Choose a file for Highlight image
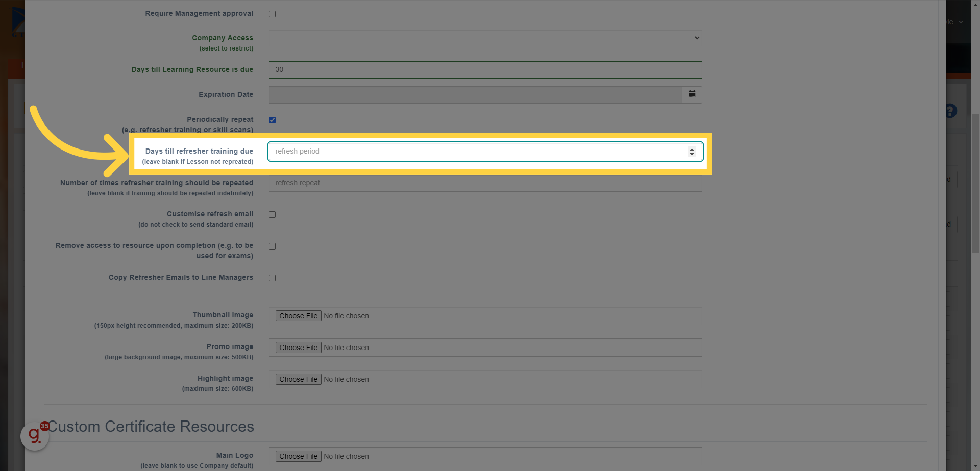Screen dimensions: 980x471 click(299, 379)
